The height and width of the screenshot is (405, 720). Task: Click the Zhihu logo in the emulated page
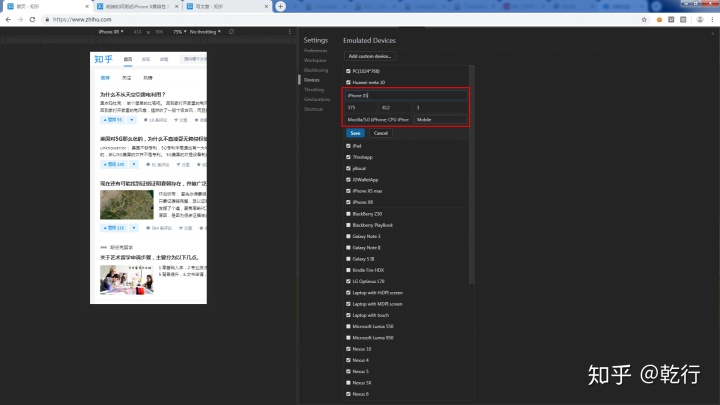tap(103, 59)
